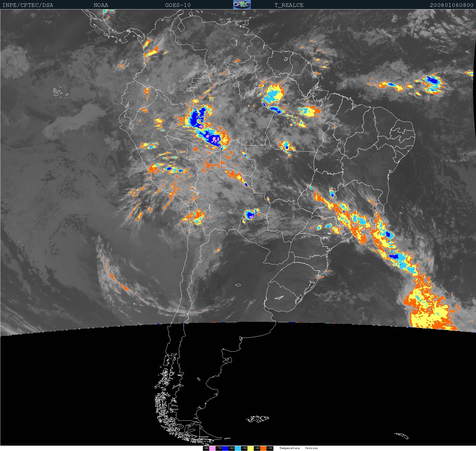Click the dark blue legend color swatch

point(225,448)
